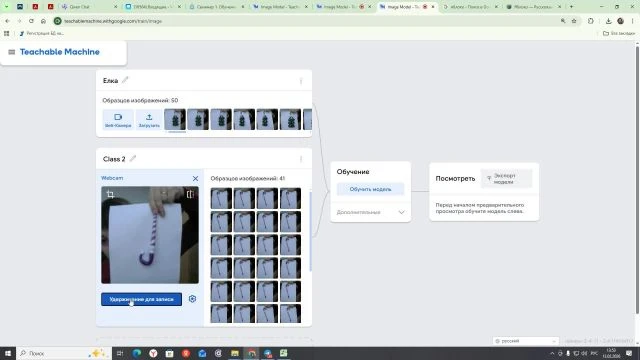Switch to the Семинар 1 tab
This screenshot has width=640, height=360.
pyautogui.click(x=216, y=7)
